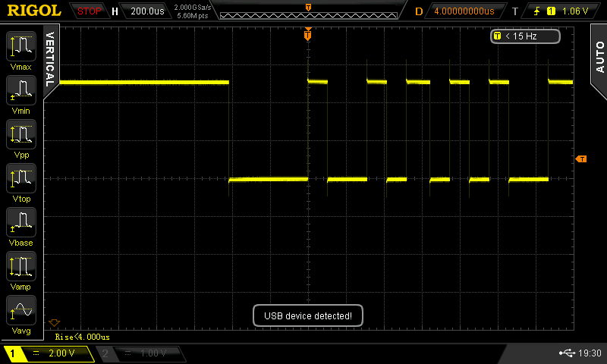Click the trigger source channel 1 badge
The image size is (607, 364).
(x=551, y=11)
